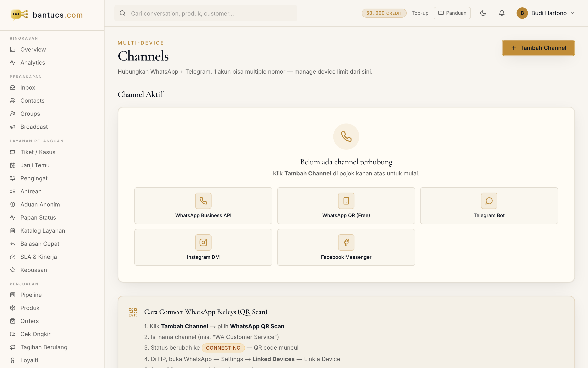Open the Balasan Cepat reply icon

click(13, 244)
